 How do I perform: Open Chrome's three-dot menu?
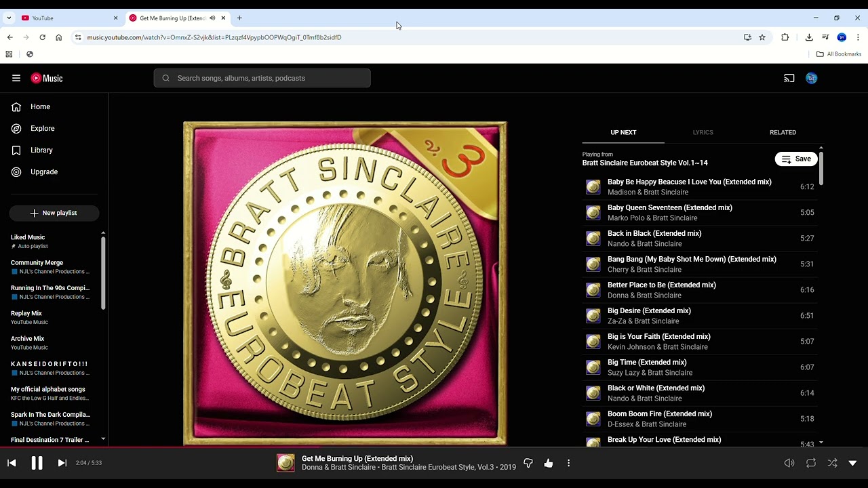coord(858,37)
